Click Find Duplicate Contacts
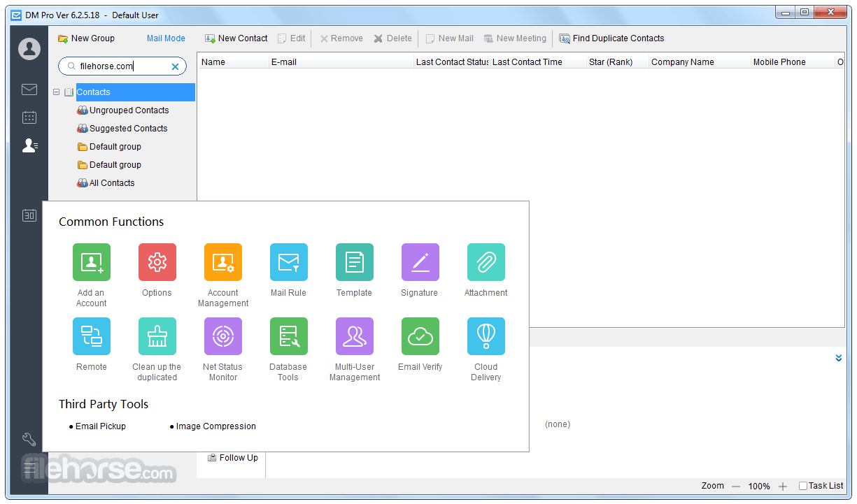 [611, 38]
